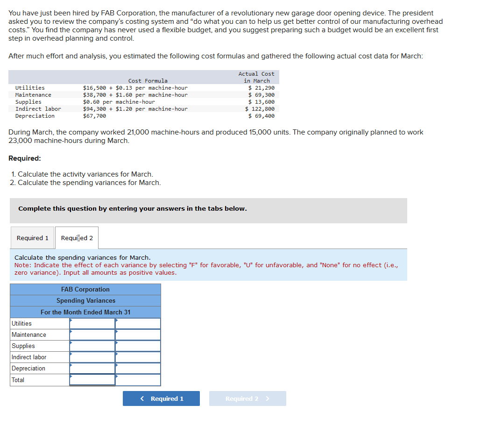This screenshot has height=448, width=502.
Task: Click the $ 13,600 actual cost value
Action: 261,102
